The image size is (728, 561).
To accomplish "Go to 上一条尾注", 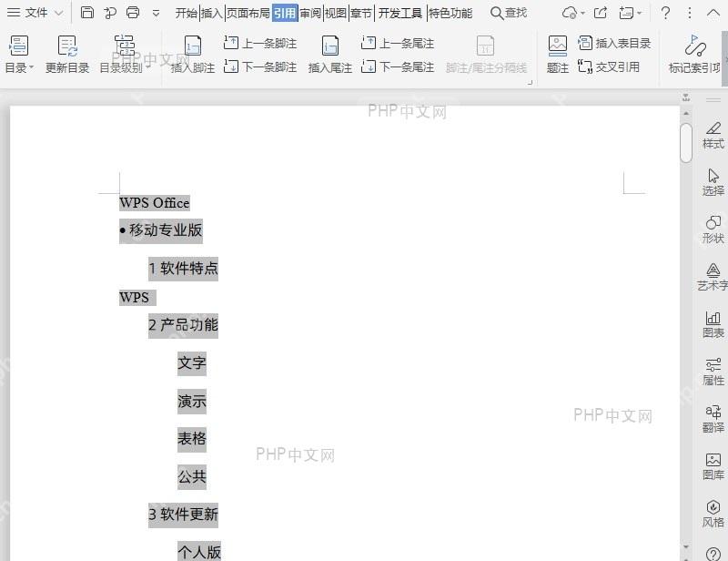I will 398,43.
